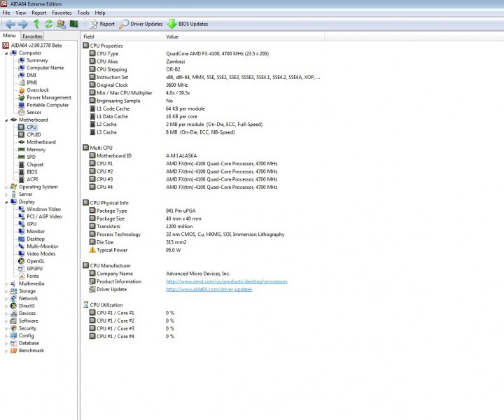
Task: Select the GPGPU tree item
Action: coord(34,269)
